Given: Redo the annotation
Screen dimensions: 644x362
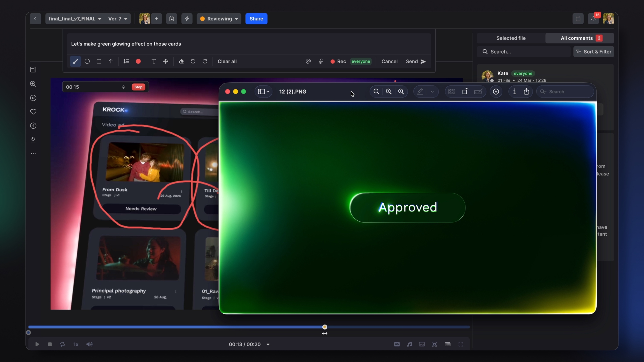Looking at the screenshot, I should click(x=205, y=61).
